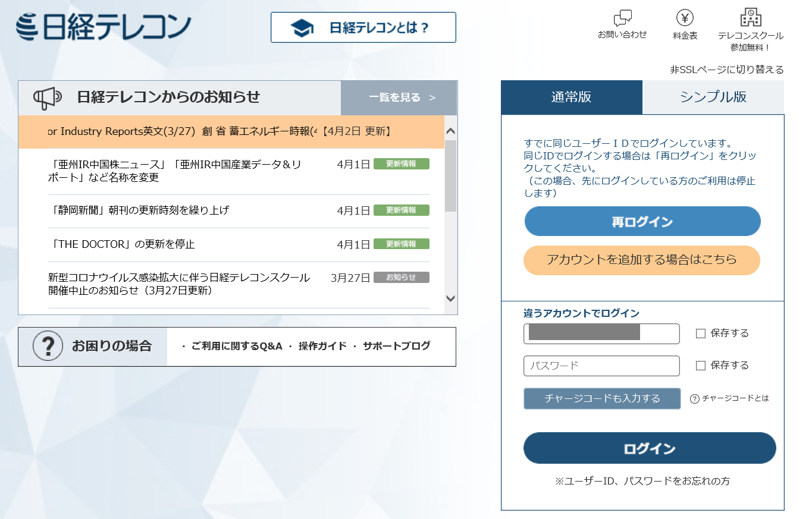Open ユーザーID、パスワードをお忘れの方 link
812x519 pixels.
coord(642,481)
